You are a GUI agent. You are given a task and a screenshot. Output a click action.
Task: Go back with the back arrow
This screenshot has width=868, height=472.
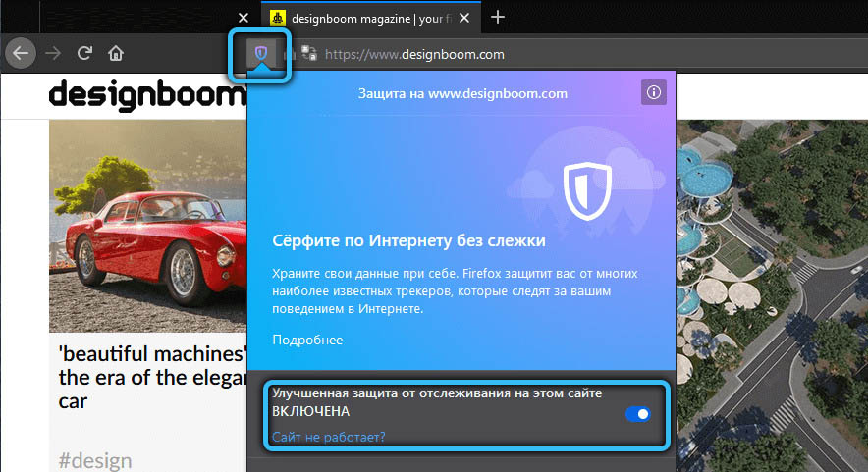[x=22, y=53]
